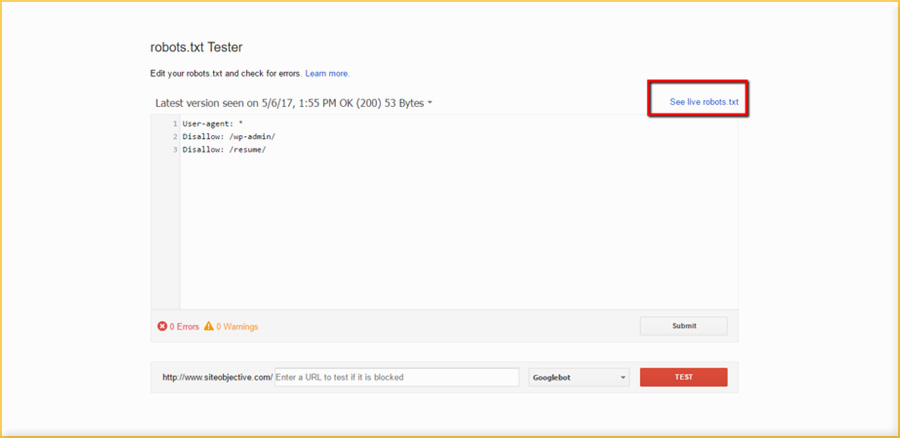This screenshot has height=438, width=900.
Task: Click line number 1 in the gutter
Action: click(x=175, y=123)
